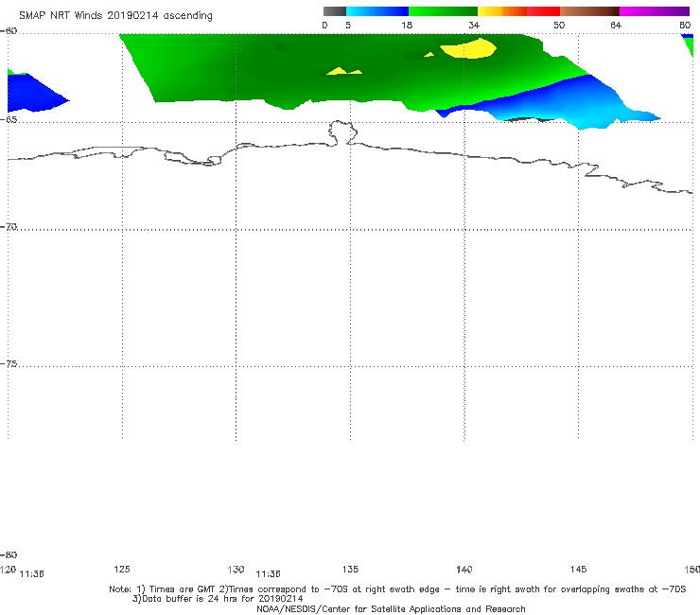Click the longitude label '125'

(x=122, y=569)
